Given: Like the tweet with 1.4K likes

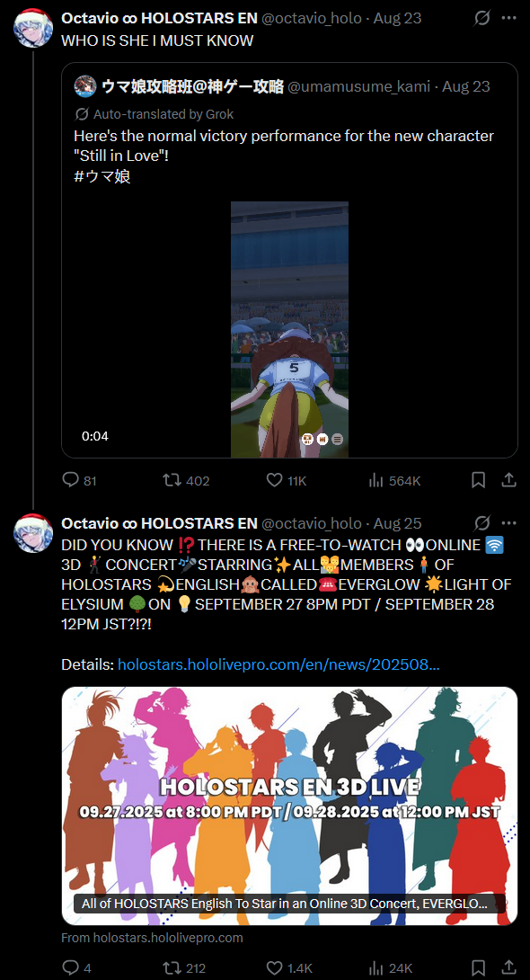Looking at the screenshot, I should (274, 967).
